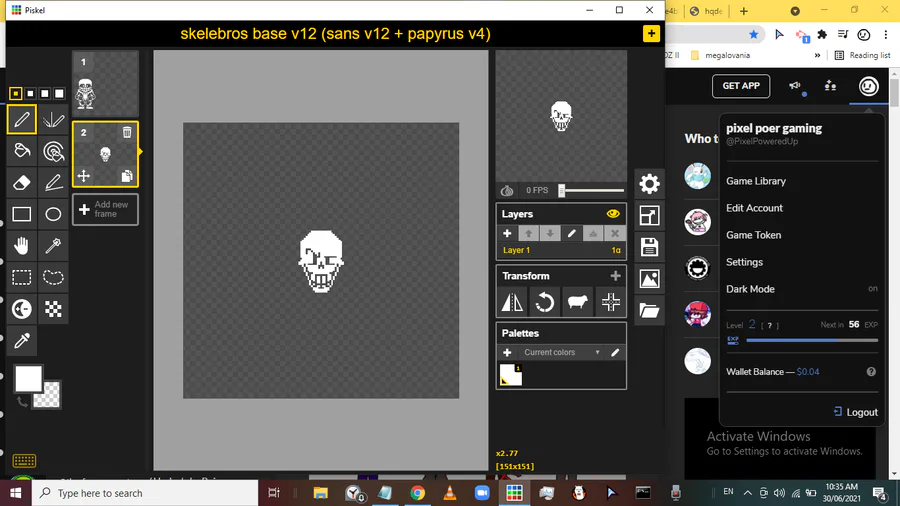Add new frame button
Viewport: 900px width, 506px height.
[105, 209]
